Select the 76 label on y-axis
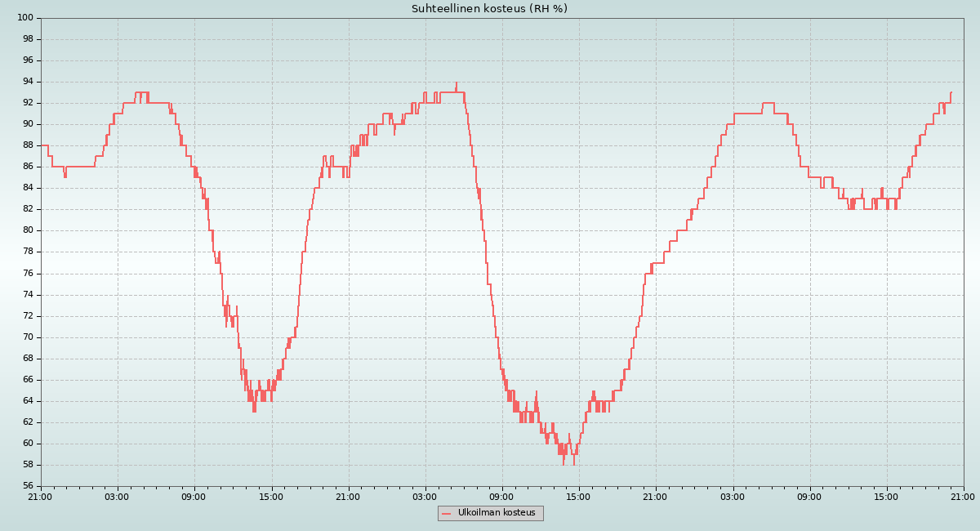This screenshot has height=531, width=980. tap(27, 273)
